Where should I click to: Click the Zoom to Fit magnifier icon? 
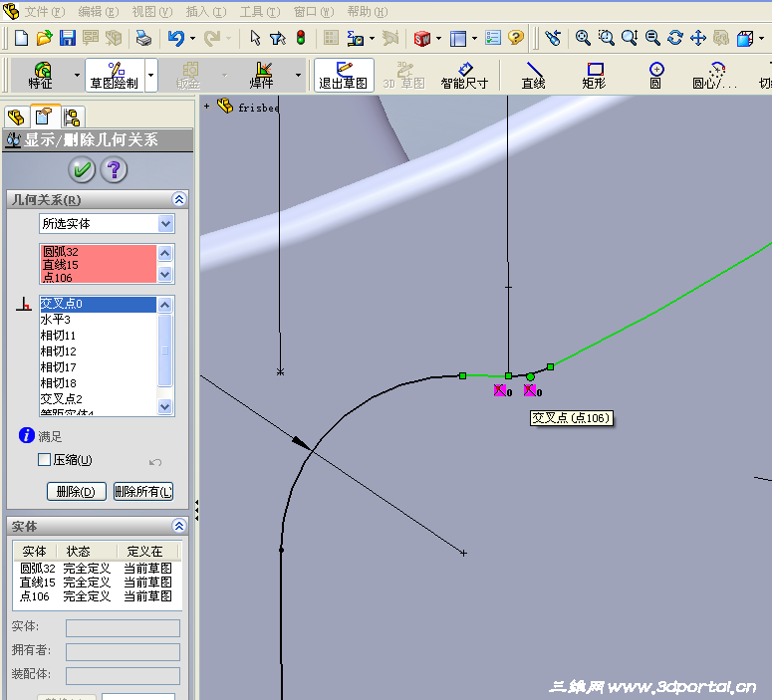pyautogui.click(x=583, y=38)
